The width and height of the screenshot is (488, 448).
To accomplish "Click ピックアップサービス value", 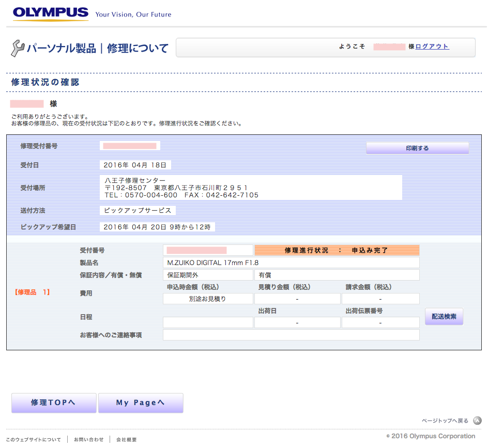I will tap(138, 210).
